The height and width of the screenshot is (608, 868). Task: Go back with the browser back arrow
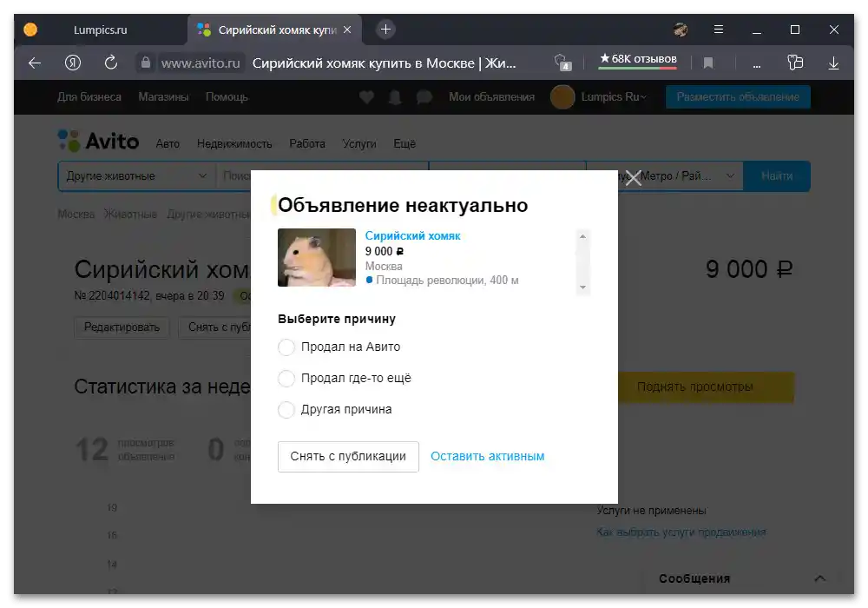point(35,63)
